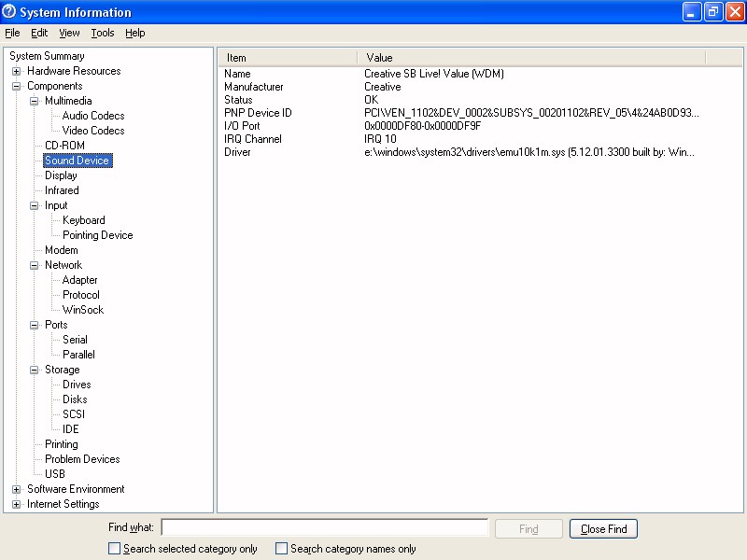Select the Network category label
Image resolution: width=747 pixels, height=560 pixels.
point(63,265)
